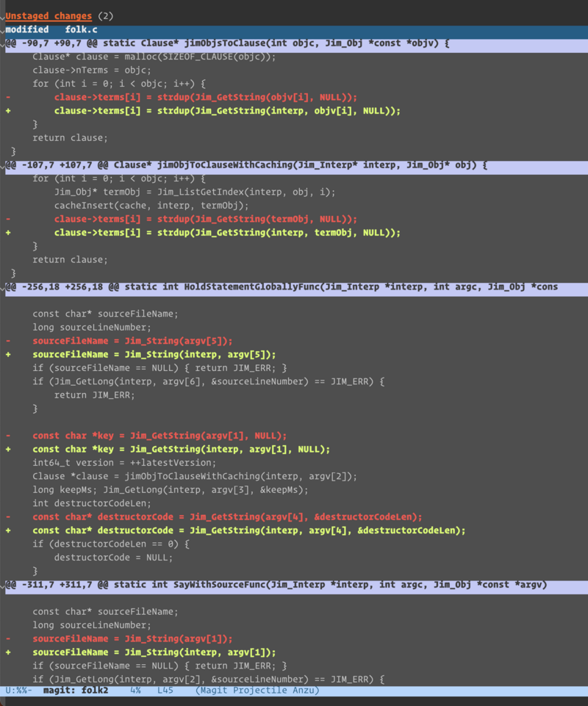Fold the HoldStatementGloballyFunc hunk chevron
Image resolution: width=588 pixels, height=706 pixels.
click(3, 288)
